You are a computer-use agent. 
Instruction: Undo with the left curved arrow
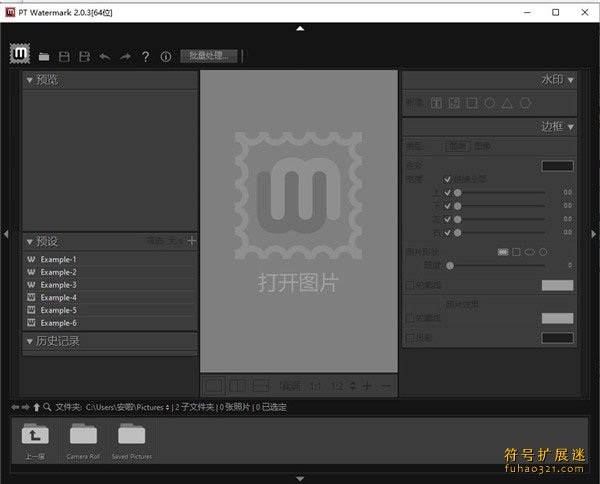105,57
